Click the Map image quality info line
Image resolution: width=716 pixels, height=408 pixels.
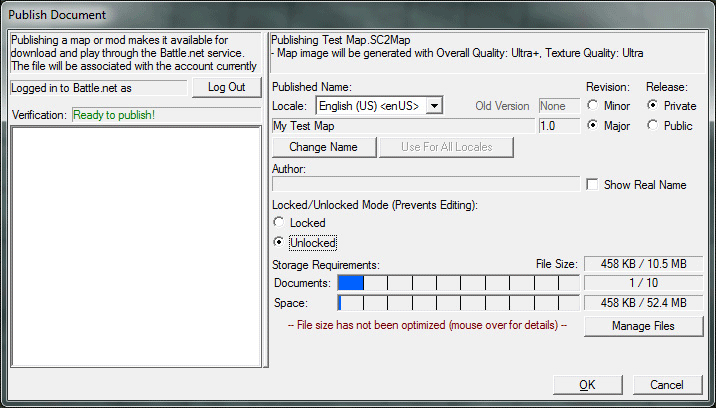coord(457,53)
